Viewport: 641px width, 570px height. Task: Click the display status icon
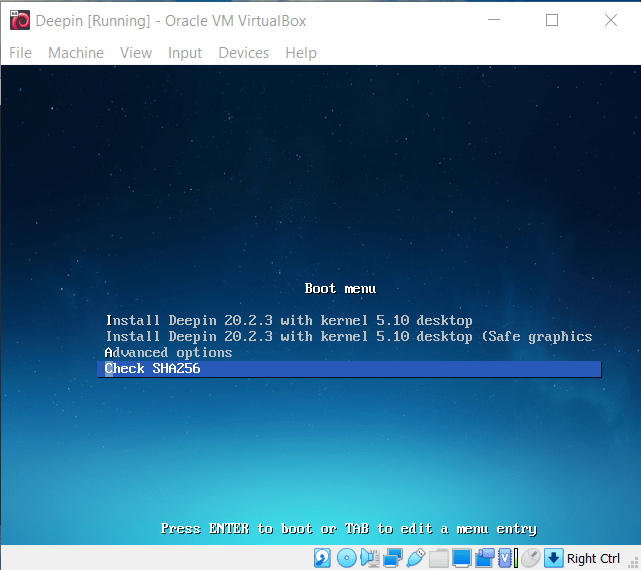point(462,558)
